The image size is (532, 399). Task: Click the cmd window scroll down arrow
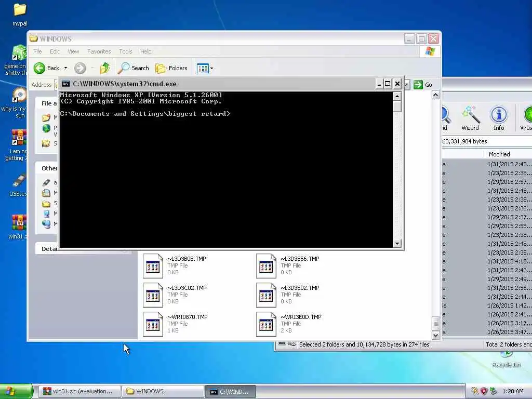[397, 243]
